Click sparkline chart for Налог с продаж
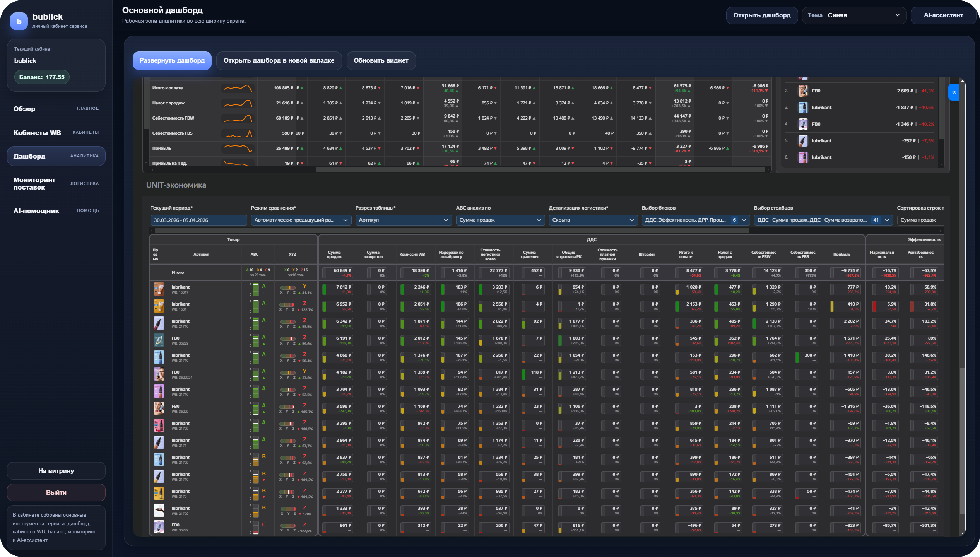 click(238, 103)
